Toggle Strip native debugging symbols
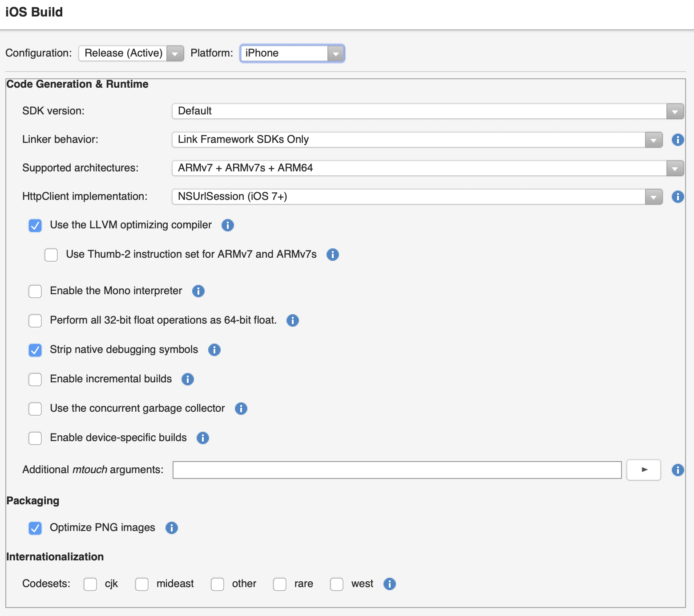Screen dimensions: 694x616 pos(35,350)
